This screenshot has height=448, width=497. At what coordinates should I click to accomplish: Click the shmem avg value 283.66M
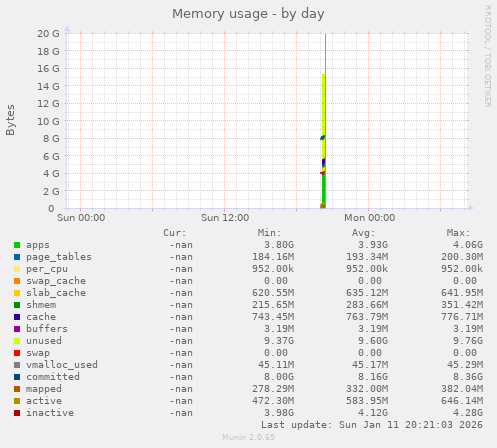[367, 305]
